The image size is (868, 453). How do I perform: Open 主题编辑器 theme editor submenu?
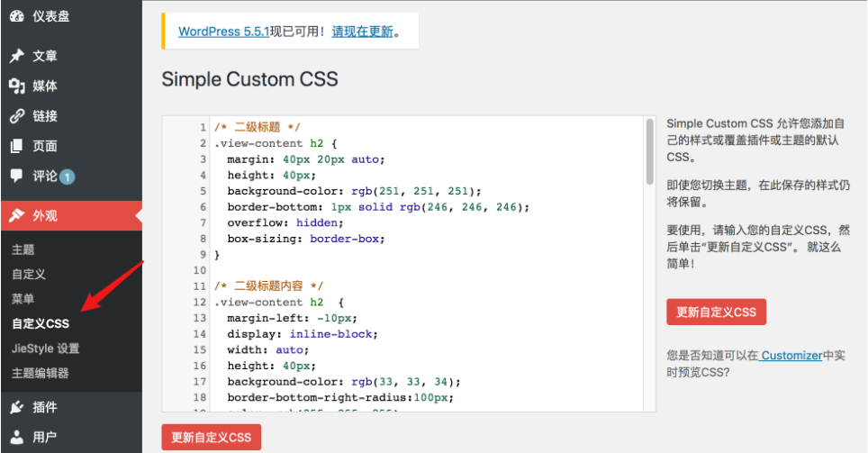[41, 373]
